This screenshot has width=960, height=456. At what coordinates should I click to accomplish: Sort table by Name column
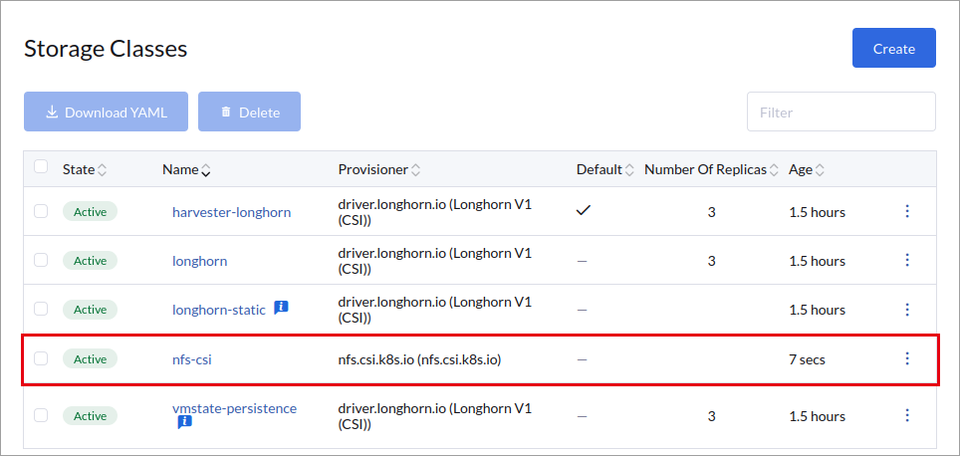click(x=186, y=170)
